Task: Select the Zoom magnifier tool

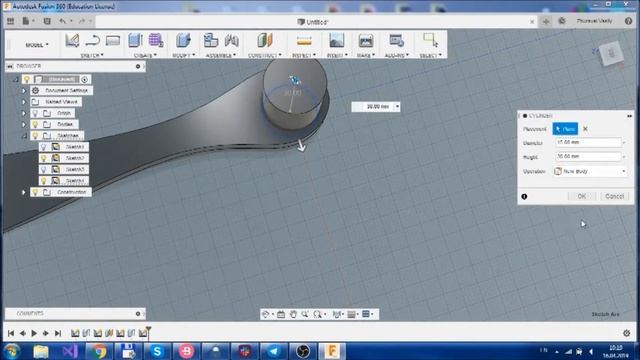Action: (x=305, y=314)
